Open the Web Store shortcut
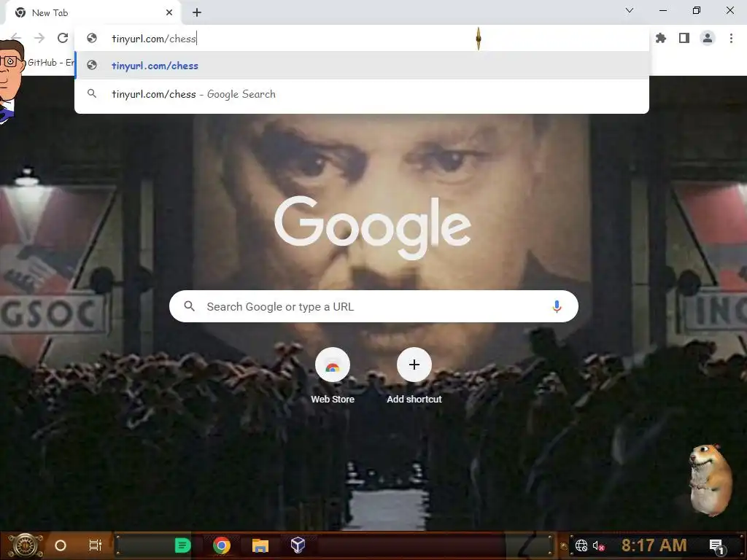The height and width of the screenshot is (560, 747). tap(333, 376)
